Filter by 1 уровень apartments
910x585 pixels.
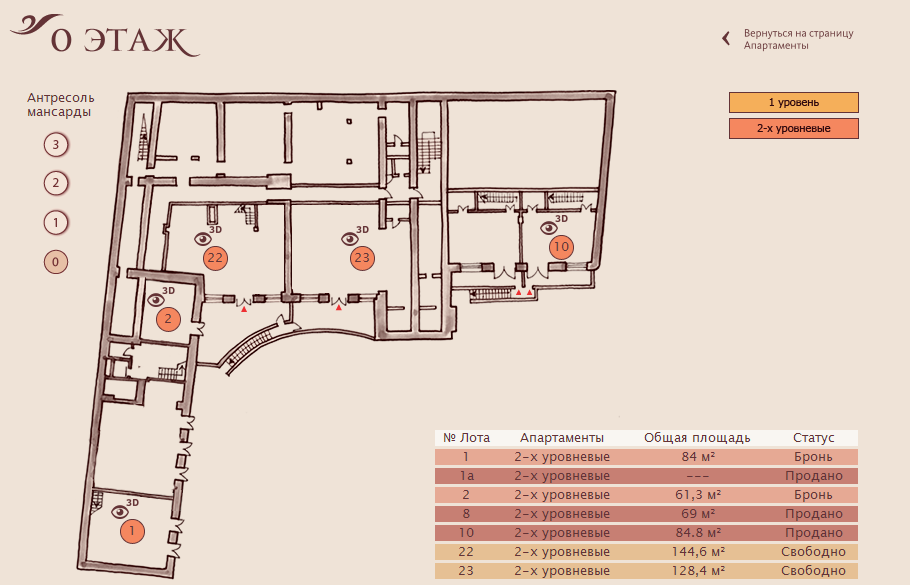tap(793, 103)
